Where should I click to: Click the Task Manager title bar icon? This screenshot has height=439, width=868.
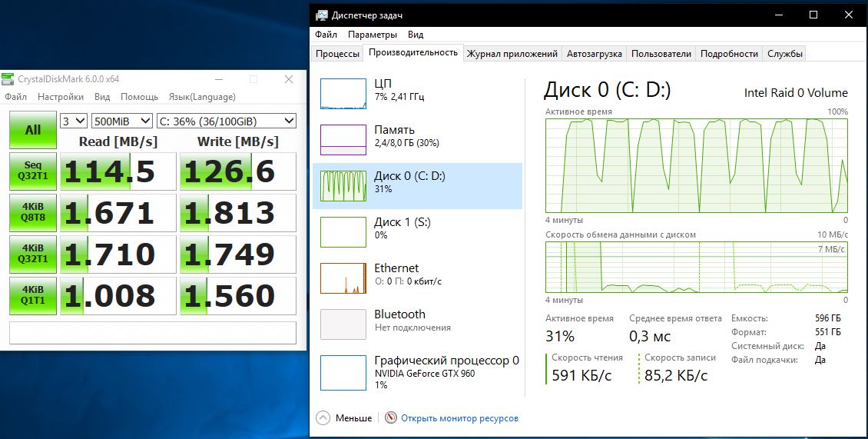point(320,15)
